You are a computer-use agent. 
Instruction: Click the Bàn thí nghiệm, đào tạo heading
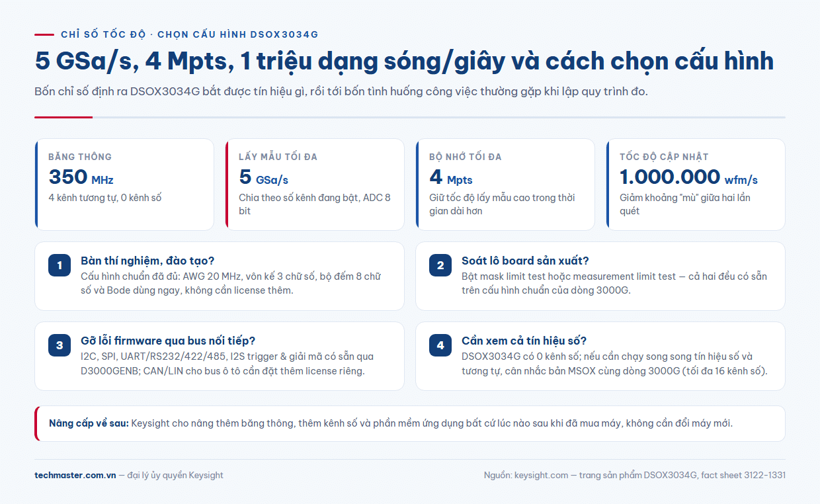[147, 261]
